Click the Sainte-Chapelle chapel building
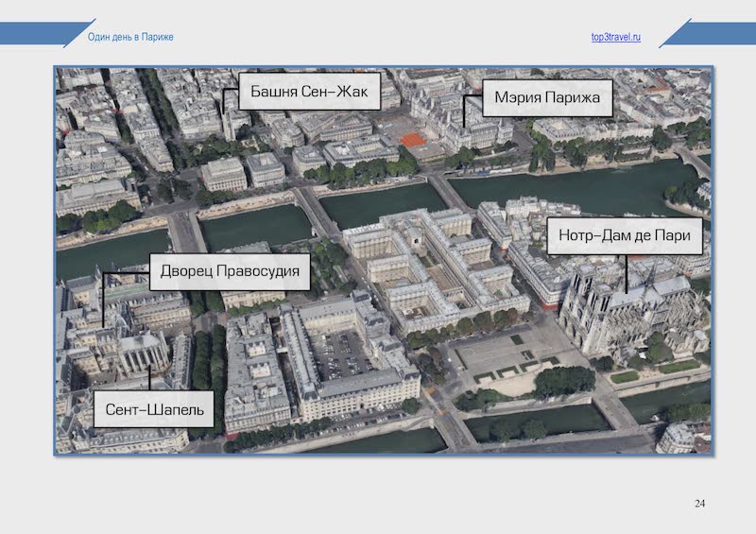756x534 pixels. [142, 348]
